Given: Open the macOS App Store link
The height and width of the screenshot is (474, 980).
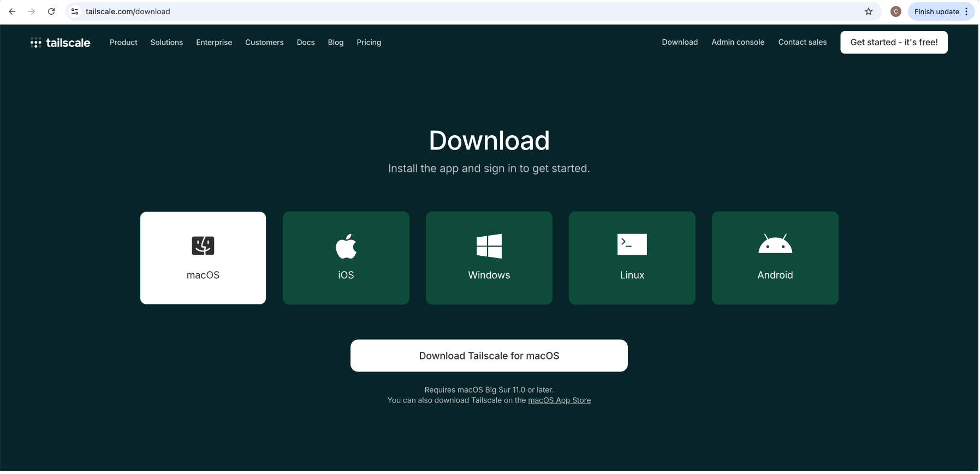Looking at the screenshot, I should coord(560,400).
